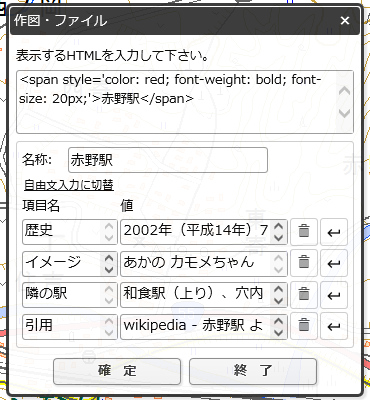The height and width of the screenshot is (400, 370).
Task: Insert row after イメージ using return arrow
Action: pos(334,263)
